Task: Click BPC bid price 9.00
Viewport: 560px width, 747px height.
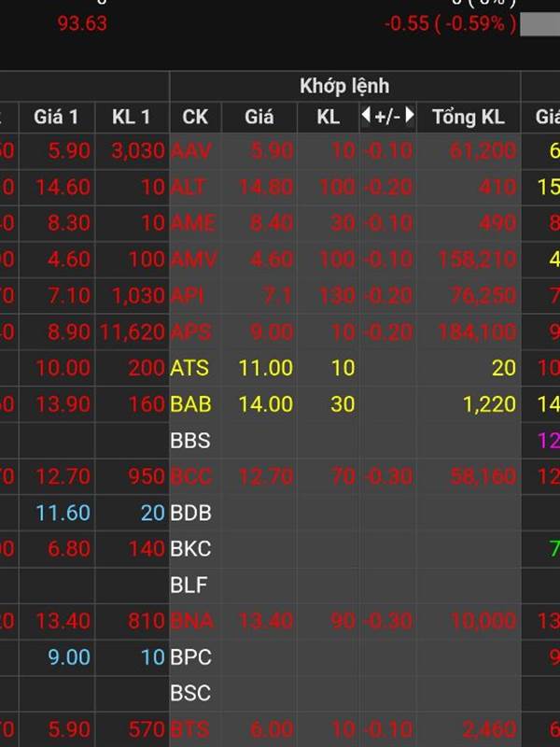Action: [x=69, y=657]
